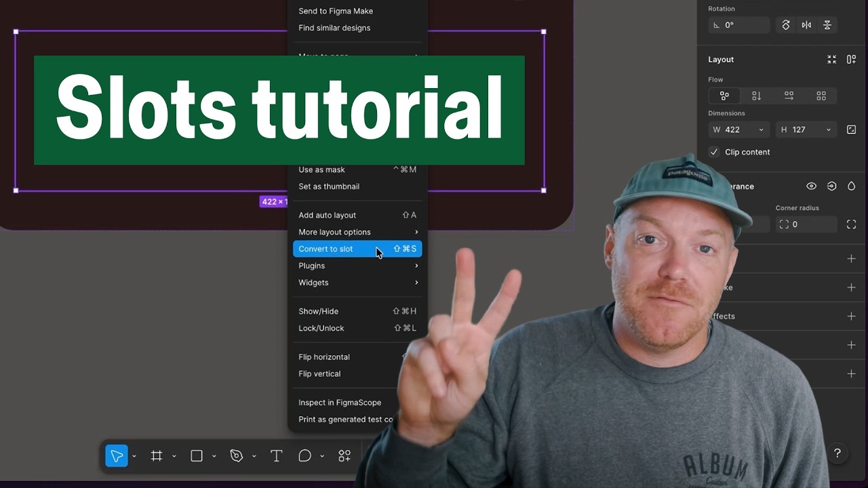Choose Convert to slot from context menu
This screenshot has width=868, height=488.
(x=357, y=249)
